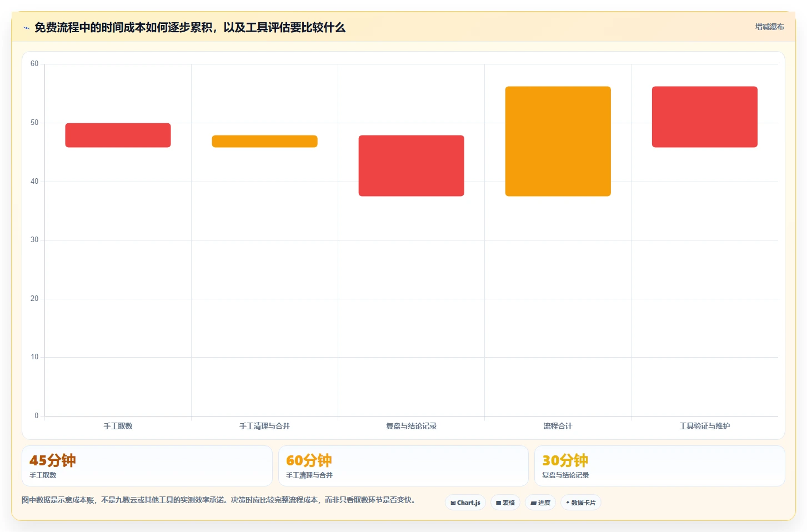
Task: Click the y-axis value 20
Action: click(x=34, y=299)
